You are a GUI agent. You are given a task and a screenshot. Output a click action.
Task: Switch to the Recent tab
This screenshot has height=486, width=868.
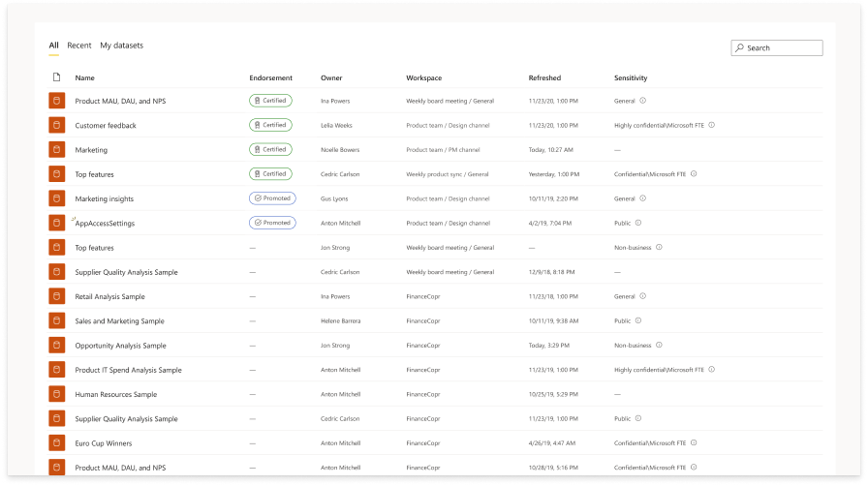tap(79, 46)
